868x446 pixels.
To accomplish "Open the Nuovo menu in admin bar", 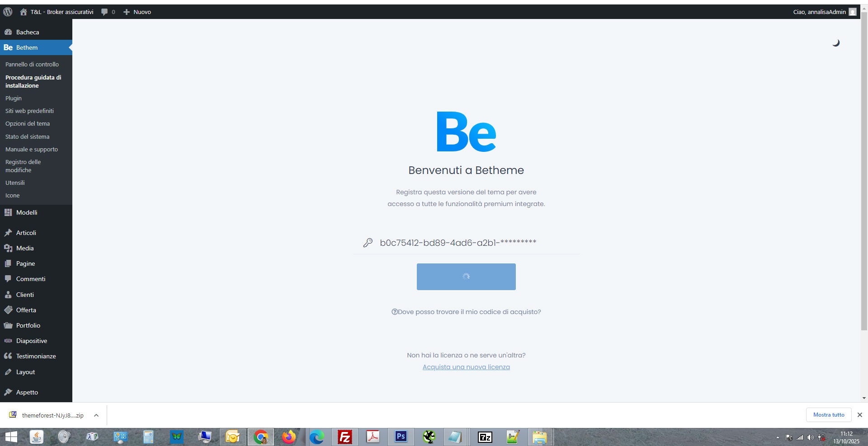I will point(137,12).
